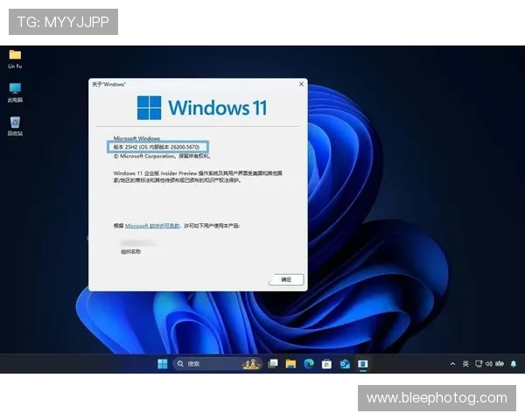Close the 关于 Windows dialog

point(302,84)
